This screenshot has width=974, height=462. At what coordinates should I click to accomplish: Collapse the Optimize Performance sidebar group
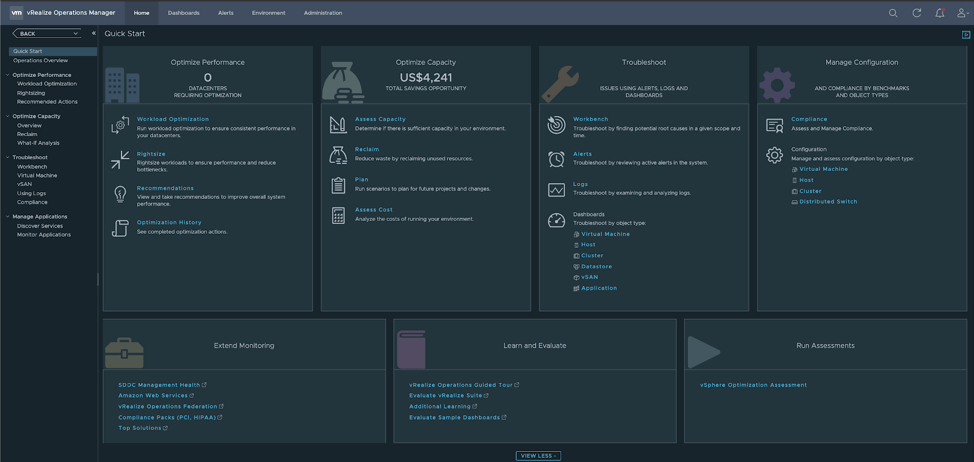[x=7, y=75]
